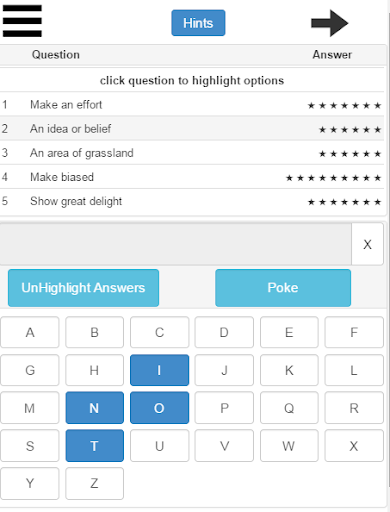Tap the letter A key
Viewport: 390px width, 512px height.
tap(30, 332)
